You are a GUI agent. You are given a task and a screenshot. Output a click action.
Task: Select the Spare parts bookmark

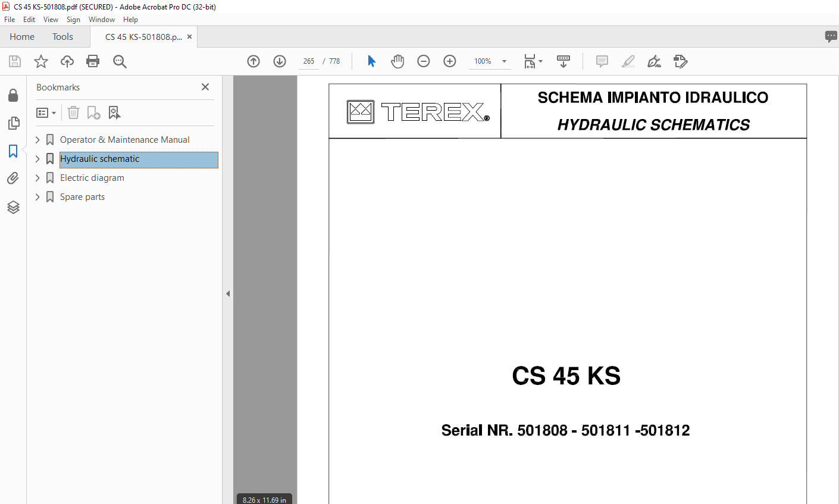[x=82, y=197]
